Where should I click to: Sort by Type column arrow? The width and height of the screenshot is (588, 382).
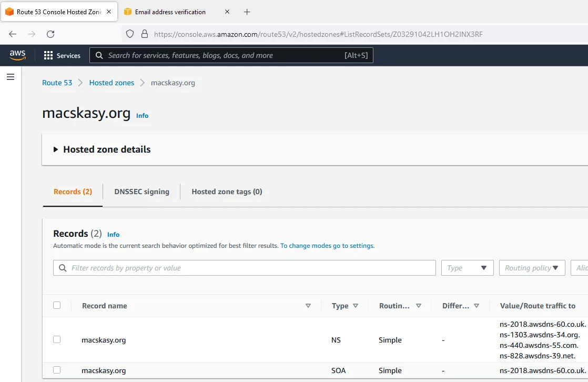[356, 306]
